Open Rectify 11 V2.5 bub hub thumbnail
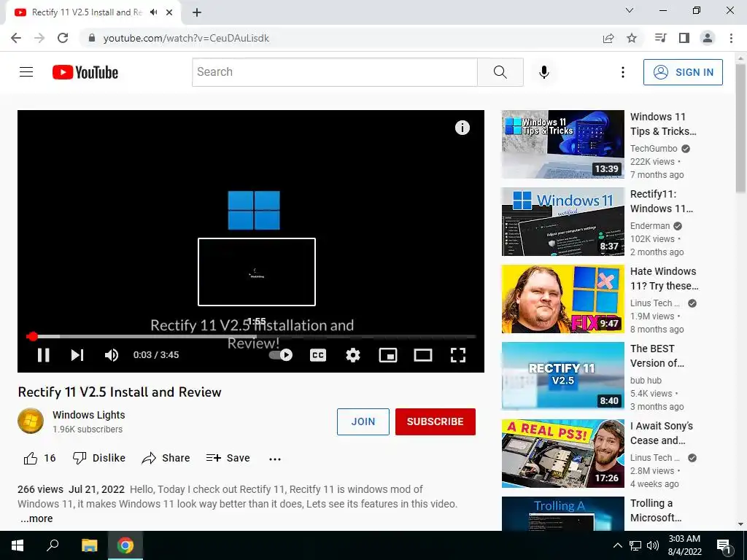Viewport: 747px width, 560px height. tap(562, 376)
